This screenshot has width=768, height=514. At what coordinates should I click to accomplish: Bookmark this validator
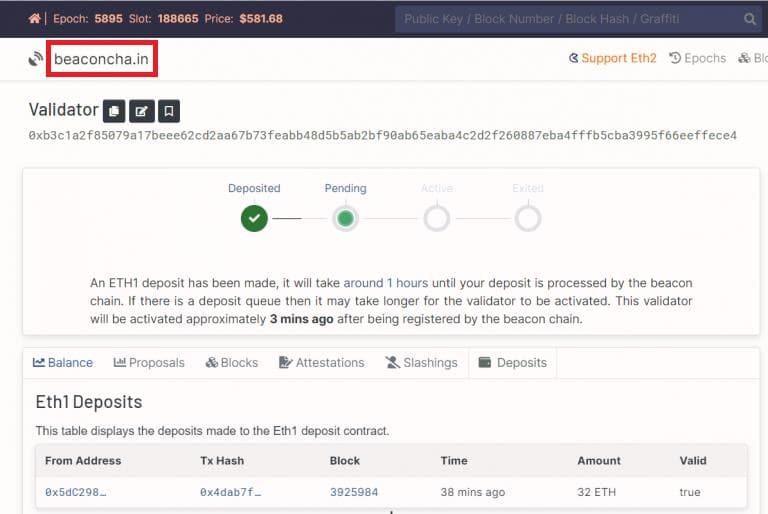pyautogui.click(x=169, y=111)
